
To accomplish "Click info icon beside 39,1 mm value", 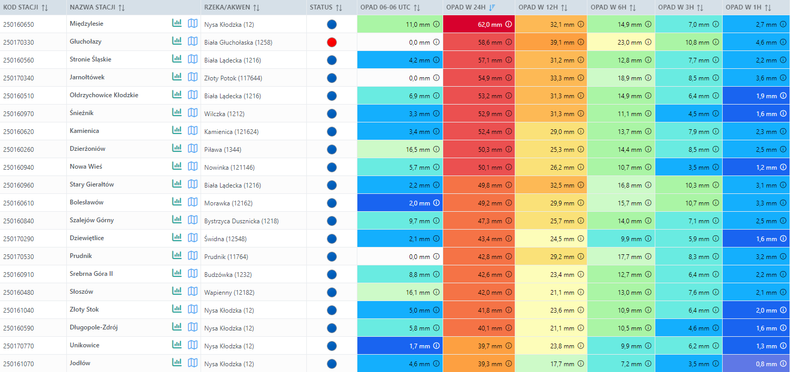I will tap(580, 42).
